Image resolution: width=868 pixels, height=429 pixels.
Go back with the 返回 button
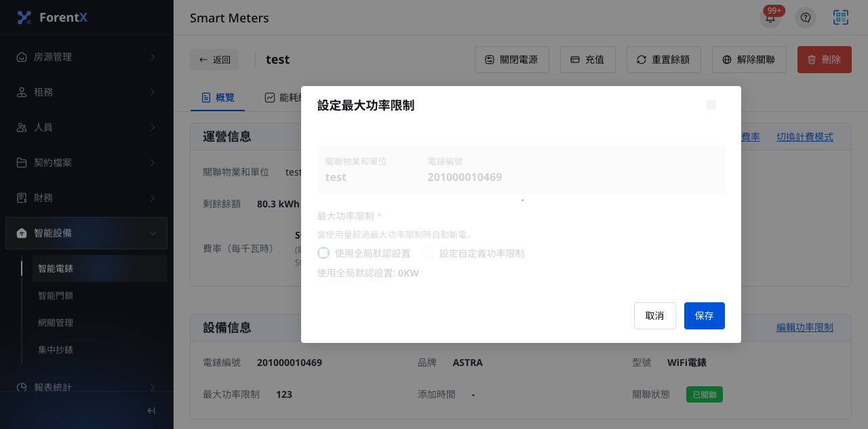click(x=214, y=60)
